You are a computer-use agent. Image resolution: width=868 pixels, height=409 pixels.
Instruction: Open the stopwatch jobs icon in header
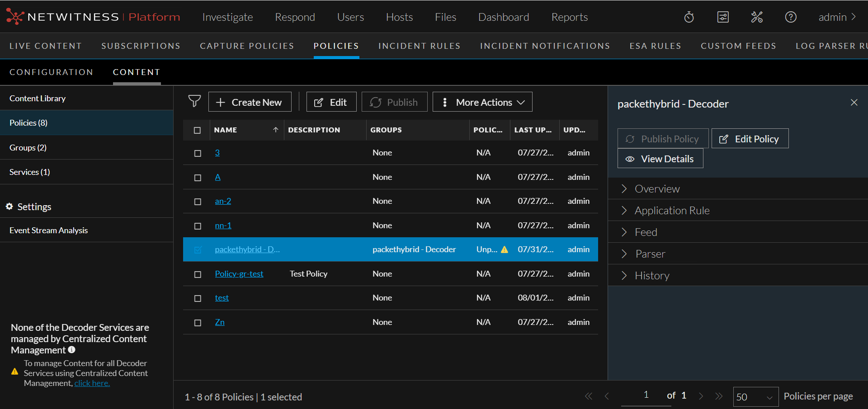(x=689, y=17)
